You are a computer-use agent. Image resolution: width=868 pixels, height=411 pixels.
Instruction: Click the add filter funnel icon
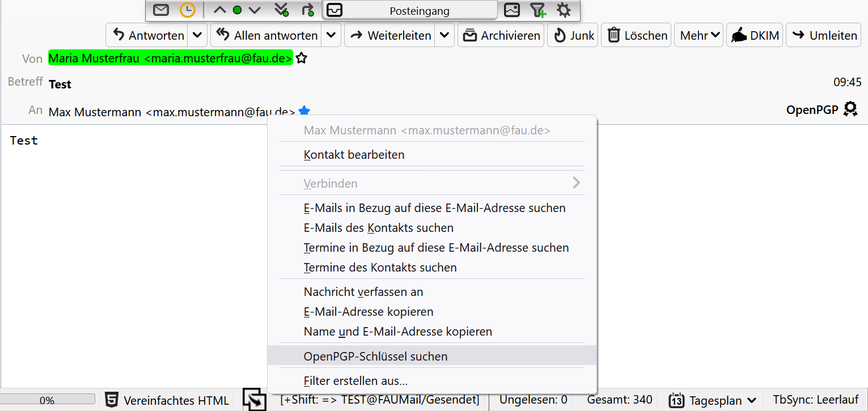point(537,10)
